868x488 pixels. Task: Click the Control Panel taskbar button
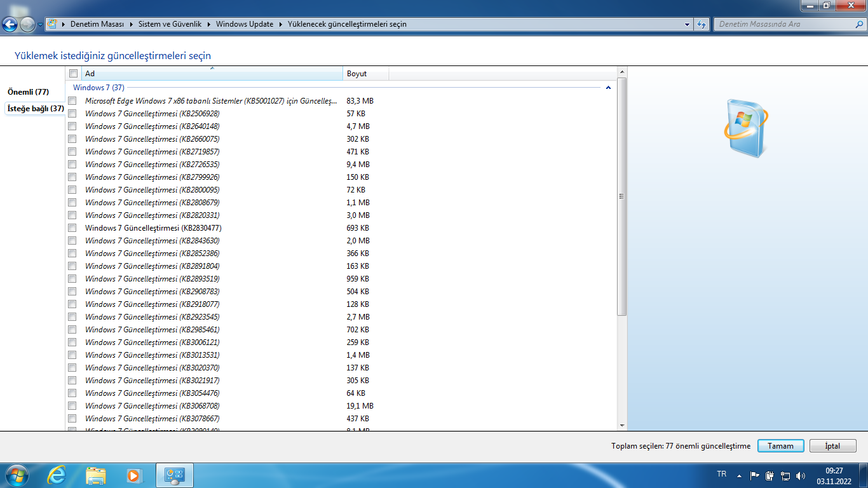coord(175,475)
